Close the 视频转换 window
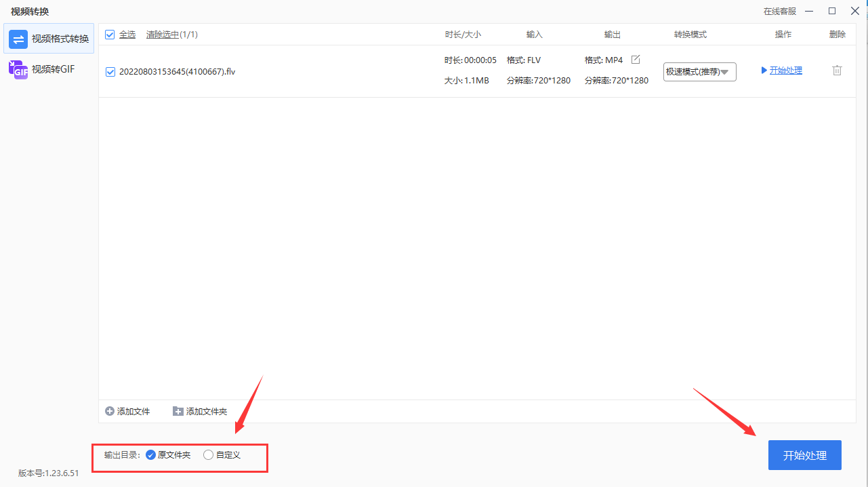868x487 pixels. (854, 11)
